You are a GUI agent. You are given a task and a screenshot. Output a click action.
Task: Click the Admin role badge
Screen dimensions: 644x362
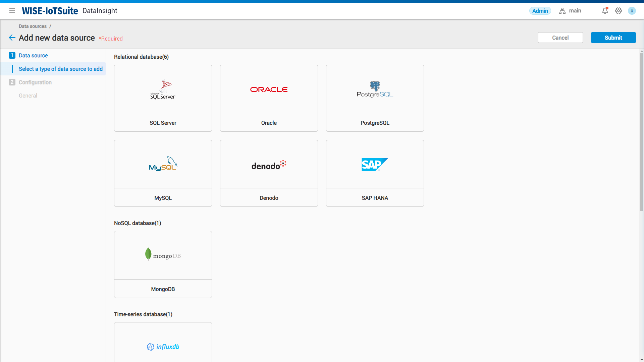(x=540, y=11)
